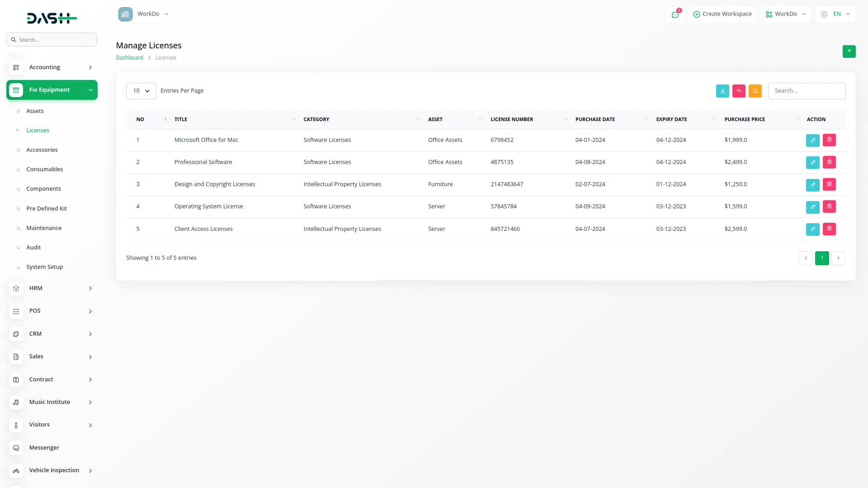The height and width of the screenshot is (488, 868).
Task: Click the teal download export icon
Action: (722, 91)
